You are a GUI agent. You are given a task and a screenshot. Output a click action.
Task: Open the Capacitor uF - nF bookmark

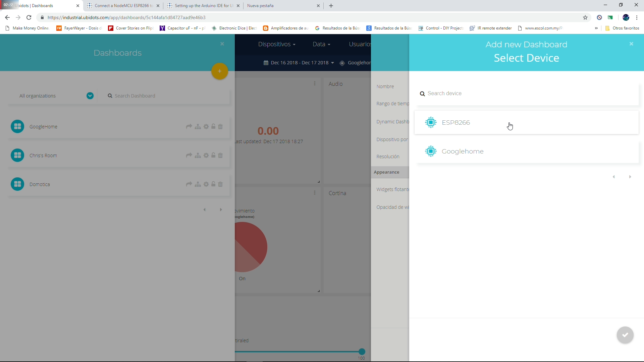click(x=182, y=28)
